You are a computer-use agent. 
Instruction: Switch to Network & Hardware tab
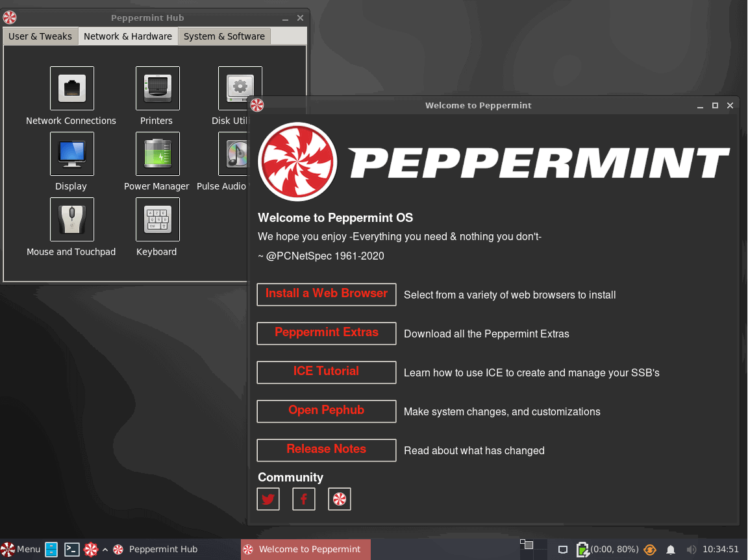tap(128, 36)
